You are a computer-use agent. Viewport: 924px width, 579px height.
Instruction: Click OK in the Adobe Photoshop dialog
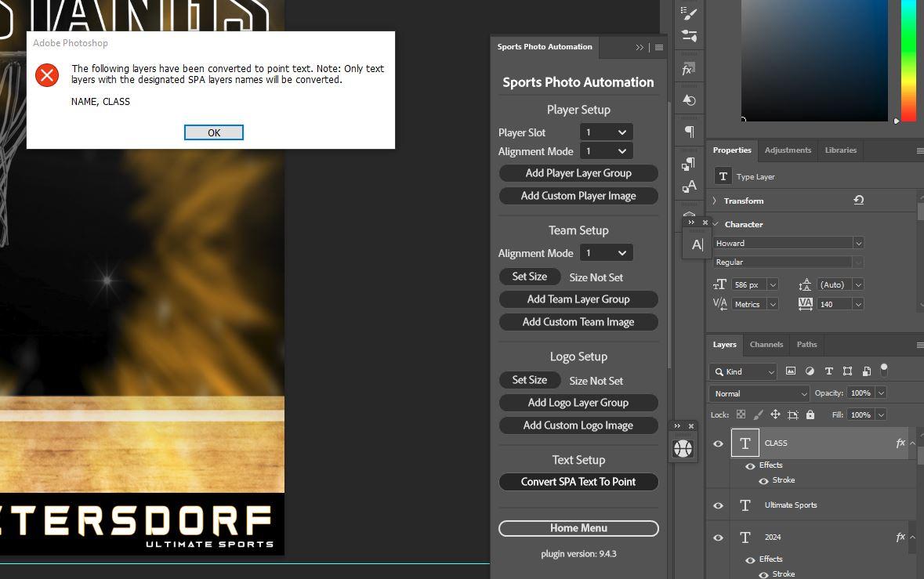click(x=214, y=132)
